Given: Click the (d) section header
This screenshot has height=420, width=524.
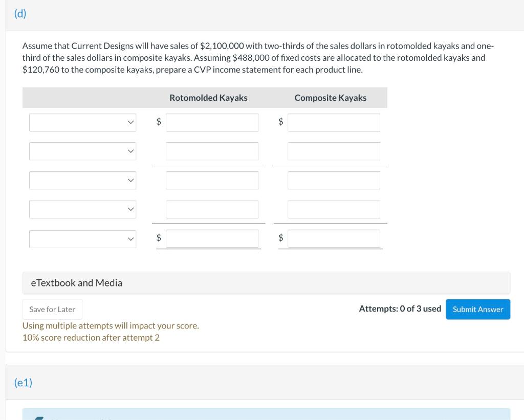Looking at the screenshot, I should 20,14.
